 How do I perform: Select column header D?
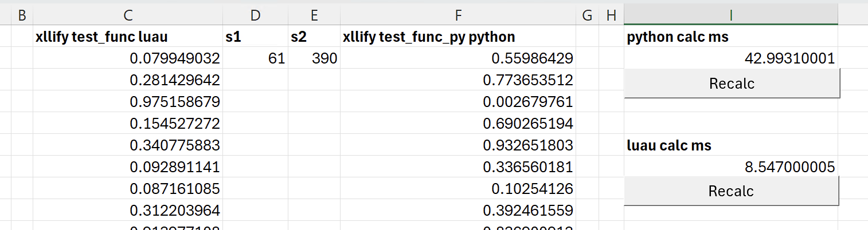tap(256, 16)
